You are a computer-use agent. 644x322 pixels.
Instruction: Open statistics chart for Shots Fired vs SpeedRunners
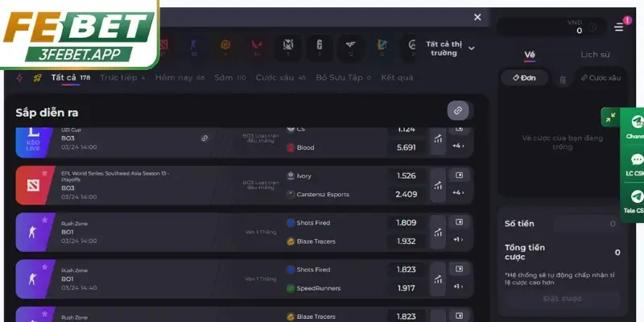(438, 279)
